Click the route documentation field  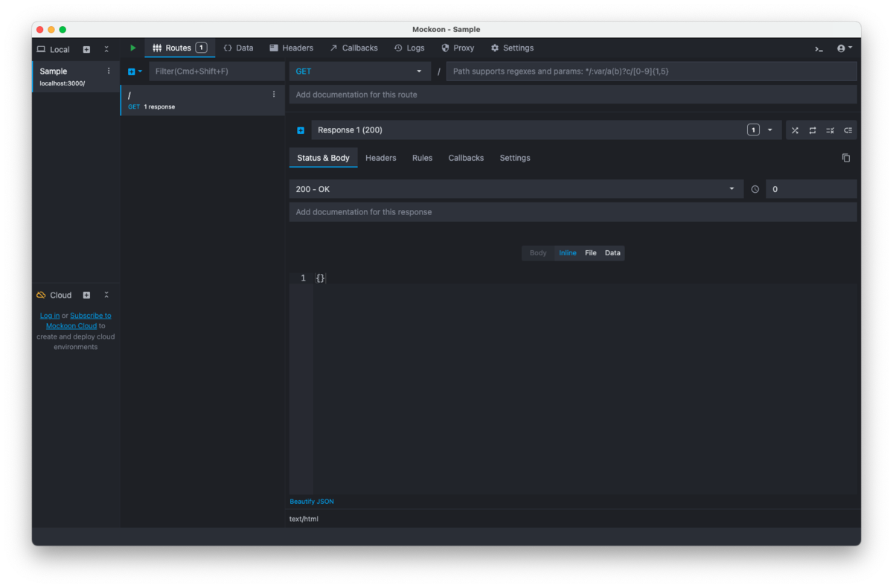573,95
